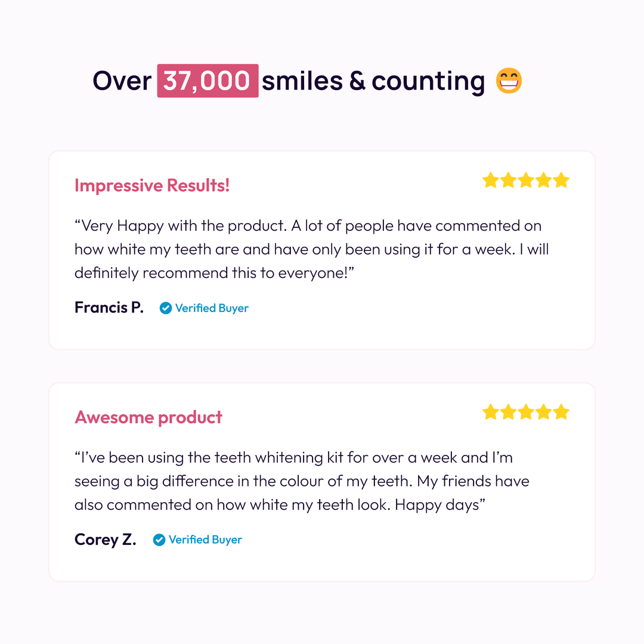Click the blue verified checkmark beside Corey Z.
Screen dimensions: 644x644
159,540
